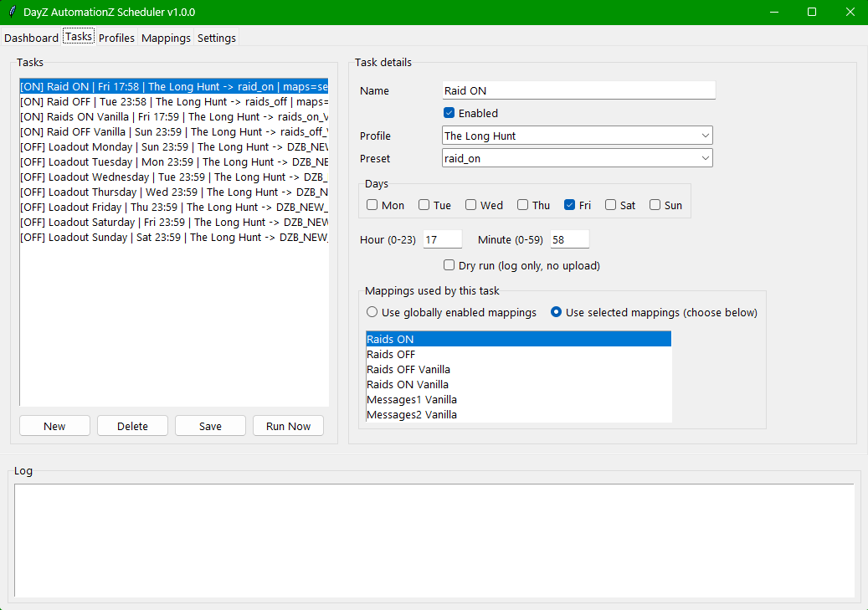
Task: Select the Loadout Wednesday task
Action: tap(174, 177)
